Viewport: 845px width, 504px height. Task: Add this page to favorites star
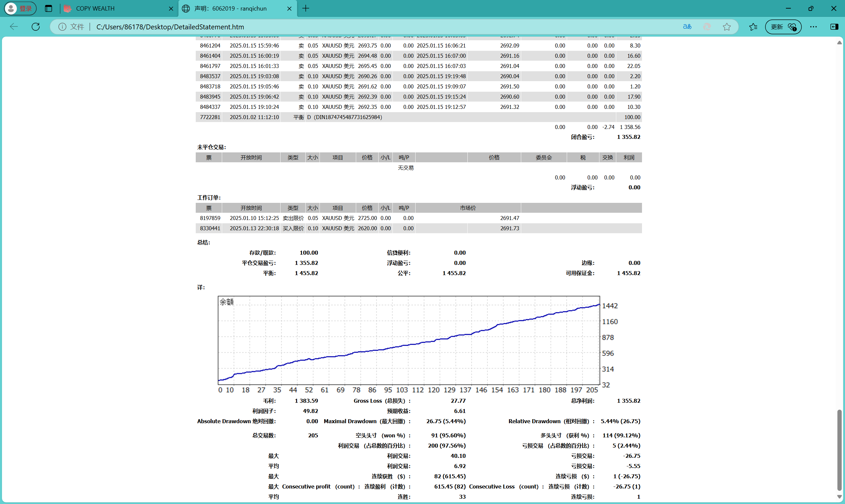[727, 27]
